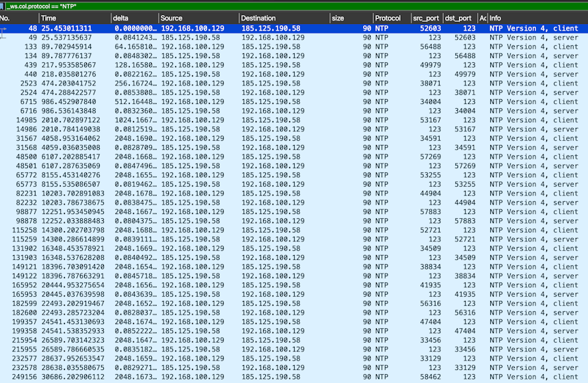588x383 pixels.
Task: Select packet number 440
Action: (294, 75)
